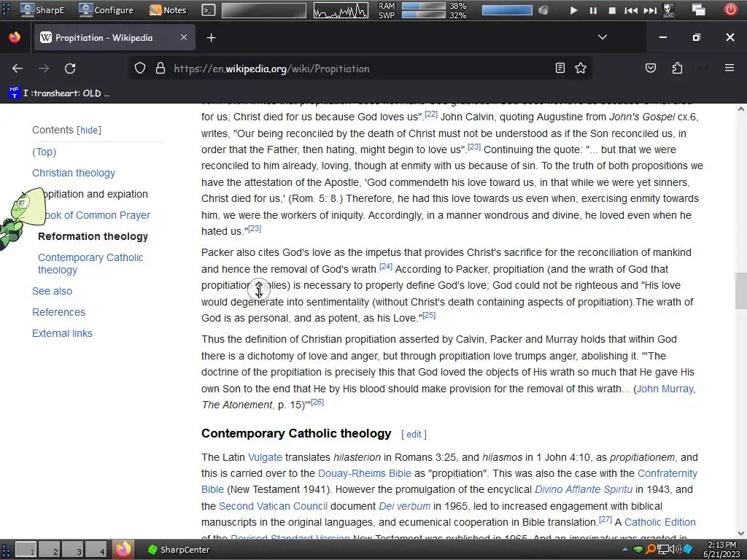
Task: View site security lock info
Action: [x=160, y=69]
